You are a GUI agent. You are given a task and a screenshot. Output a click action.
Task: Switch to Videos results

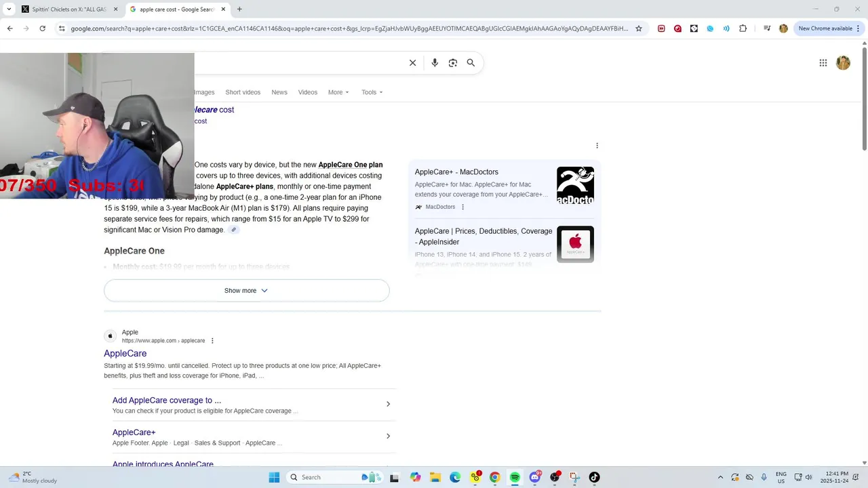point(308,92)
